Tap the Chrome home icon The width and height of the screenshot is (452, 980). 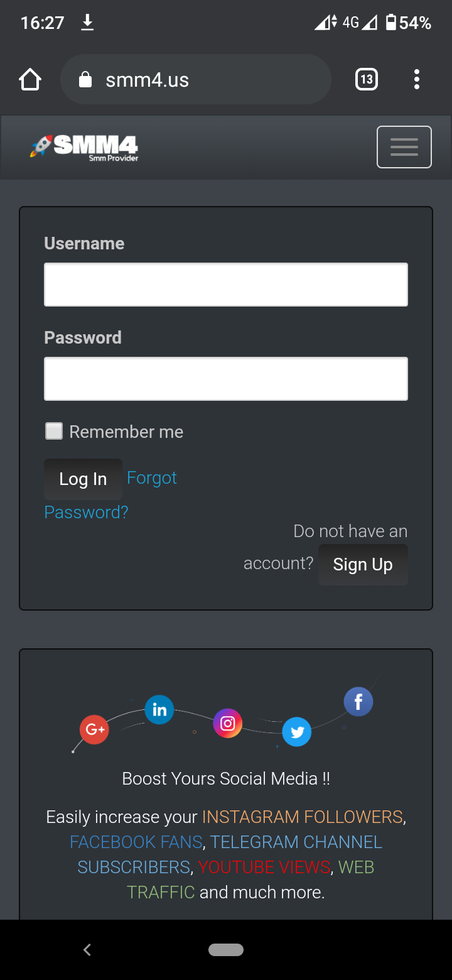(x=30, y=80)
